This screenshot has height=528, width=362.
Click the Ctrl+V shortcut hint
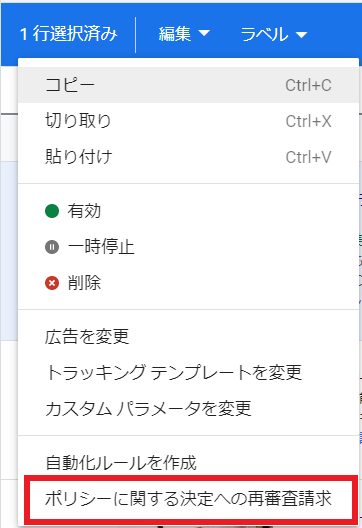click(x=308, y=157)
